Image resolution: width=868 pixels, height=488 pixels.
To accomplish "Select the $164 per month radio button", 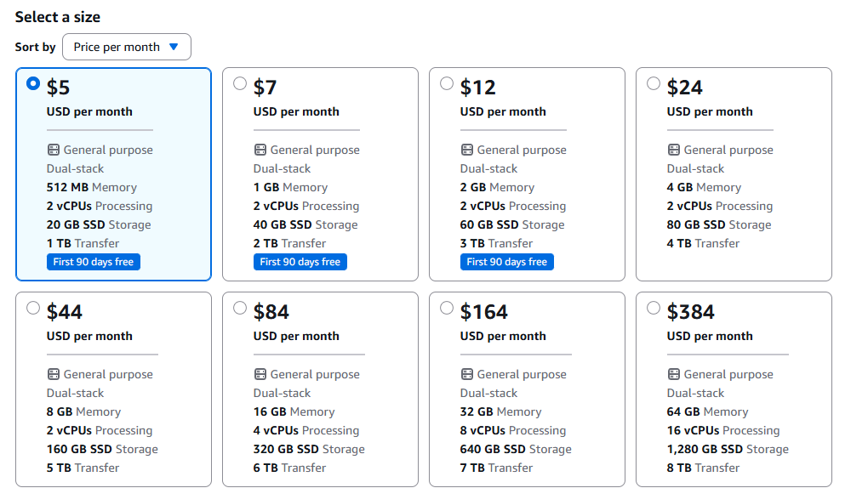I will 447,308.
